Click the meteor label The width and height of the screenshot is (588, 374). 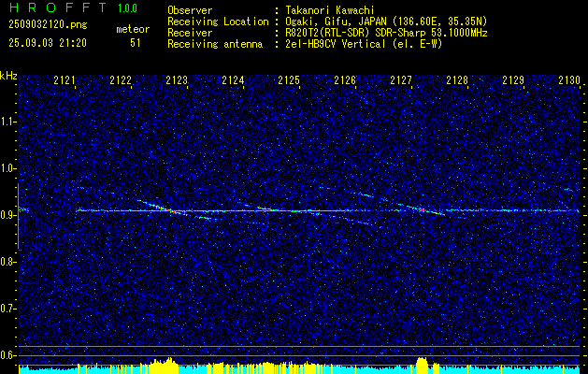(x=133, y=29)
